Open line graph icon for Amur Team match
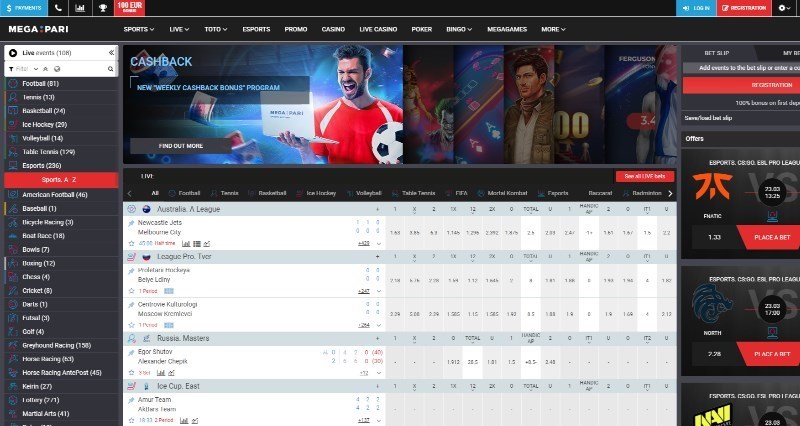The image size is (800, 426). point(195,421)
